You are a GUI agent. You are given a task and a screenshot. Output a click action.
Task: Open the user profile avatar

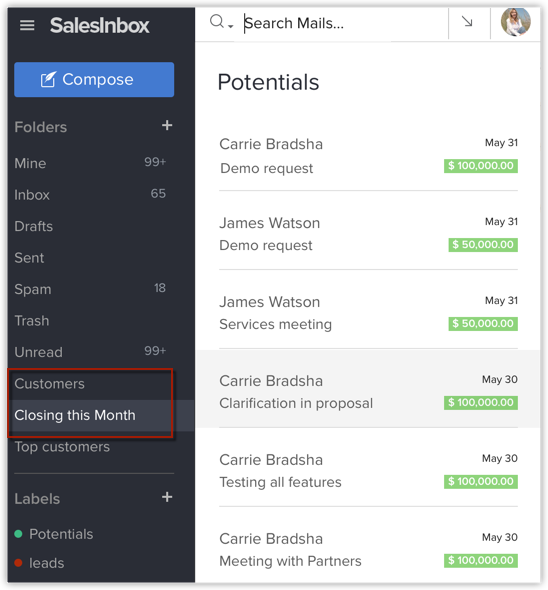point(516,22)
